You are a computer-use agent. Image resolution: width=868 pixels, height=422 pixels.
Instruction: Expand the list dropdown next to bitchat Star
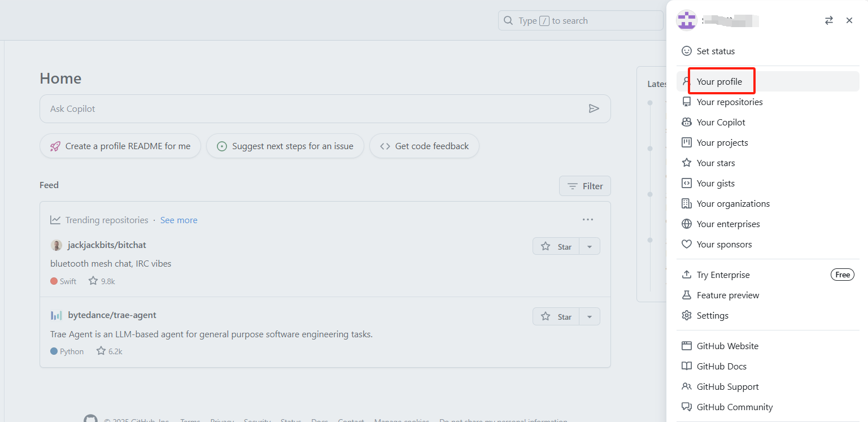click(590, 246)
